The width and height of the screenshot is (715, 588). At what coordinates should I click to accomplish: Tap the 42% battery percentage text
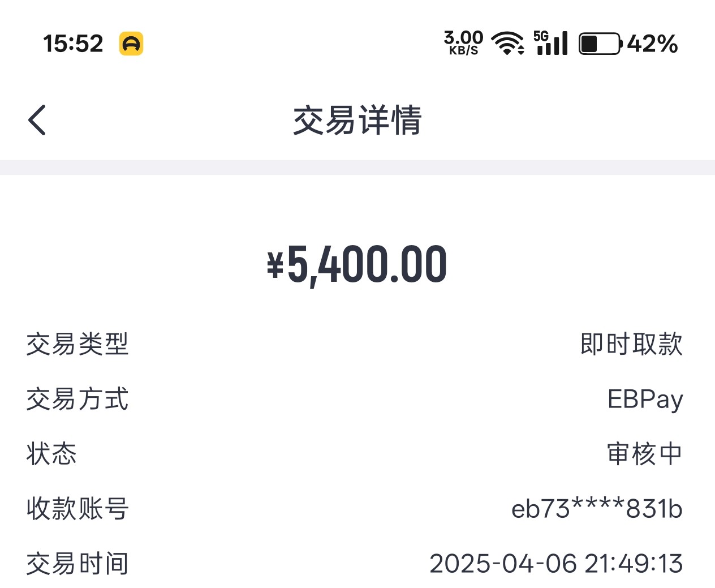[652, 44]
